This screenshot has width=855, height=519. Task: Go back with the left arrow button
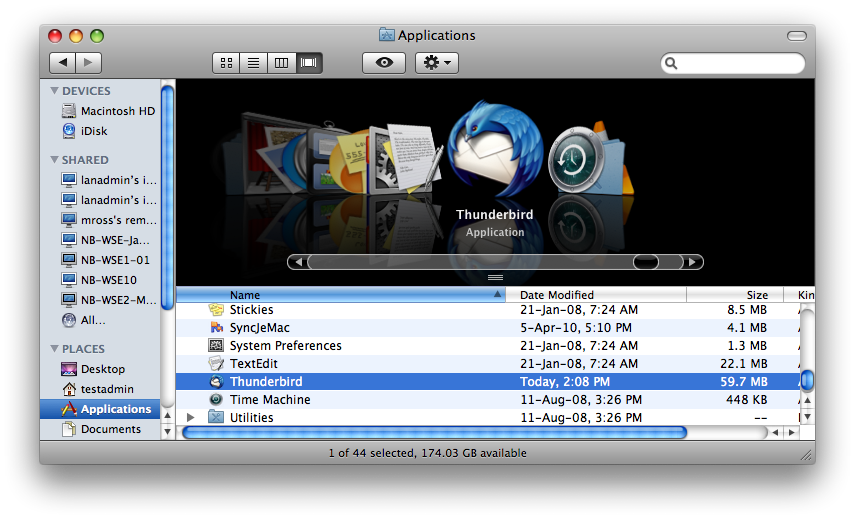click(63, 63)
